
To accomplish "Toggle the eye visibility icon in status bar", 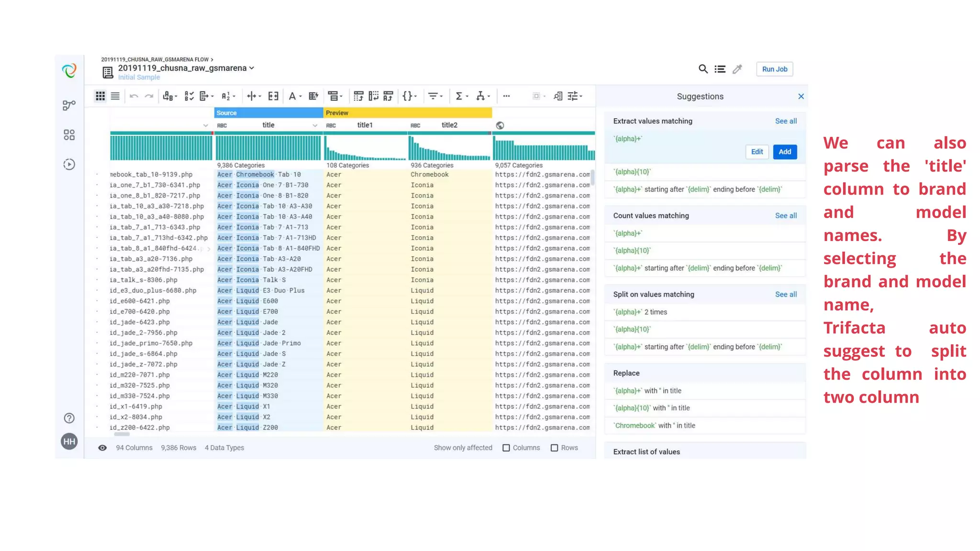I will click(102, 448).
